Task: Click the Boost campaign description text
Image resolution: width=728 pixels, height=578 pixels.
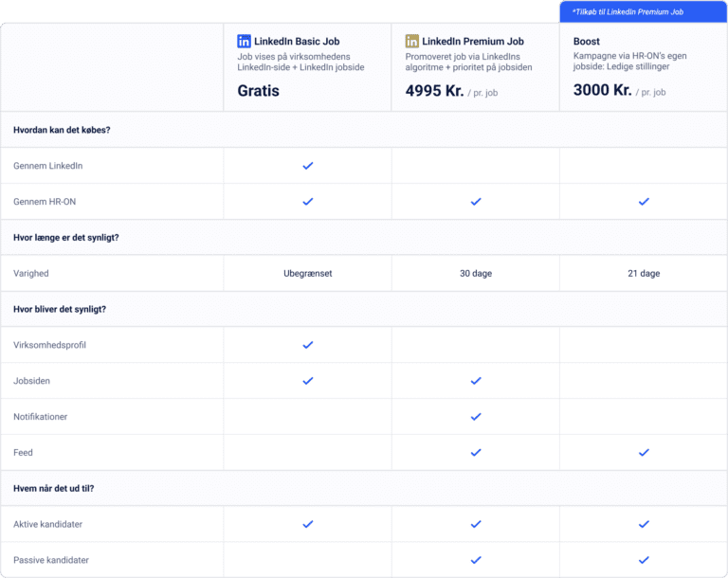Action: 630,61
